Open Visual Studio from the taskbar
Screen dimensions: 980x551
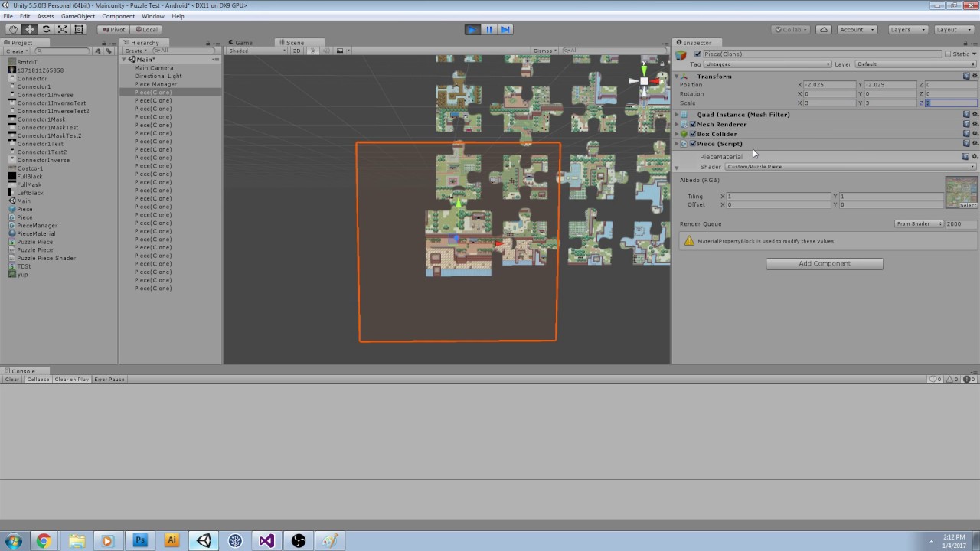[266, 540]
